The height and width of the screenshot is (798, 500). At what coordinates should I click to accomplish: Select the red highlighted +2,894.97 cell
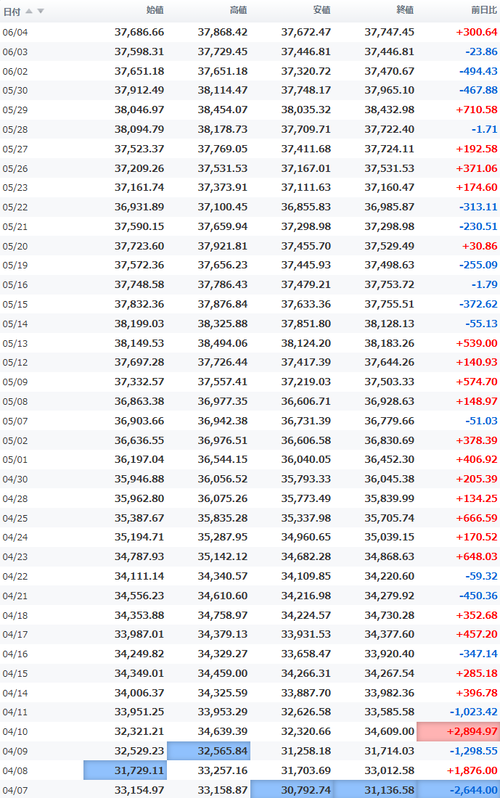(458, 731)
